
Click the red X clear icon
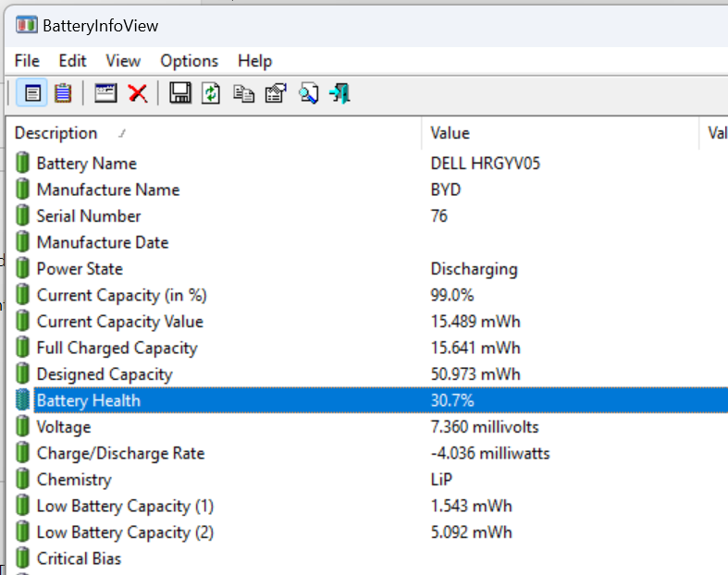click(x=138, y=93)
